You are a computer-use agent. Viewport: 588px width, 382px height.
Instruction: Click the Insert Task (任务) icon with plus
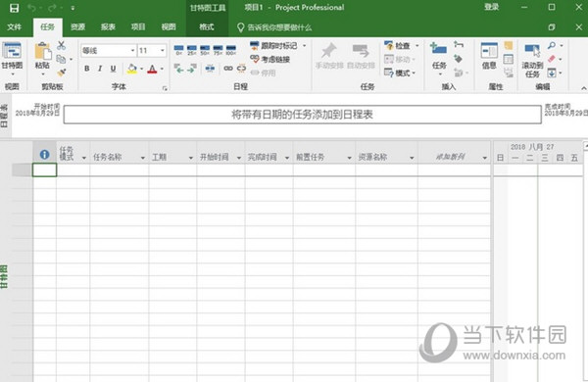click(439, 49)
